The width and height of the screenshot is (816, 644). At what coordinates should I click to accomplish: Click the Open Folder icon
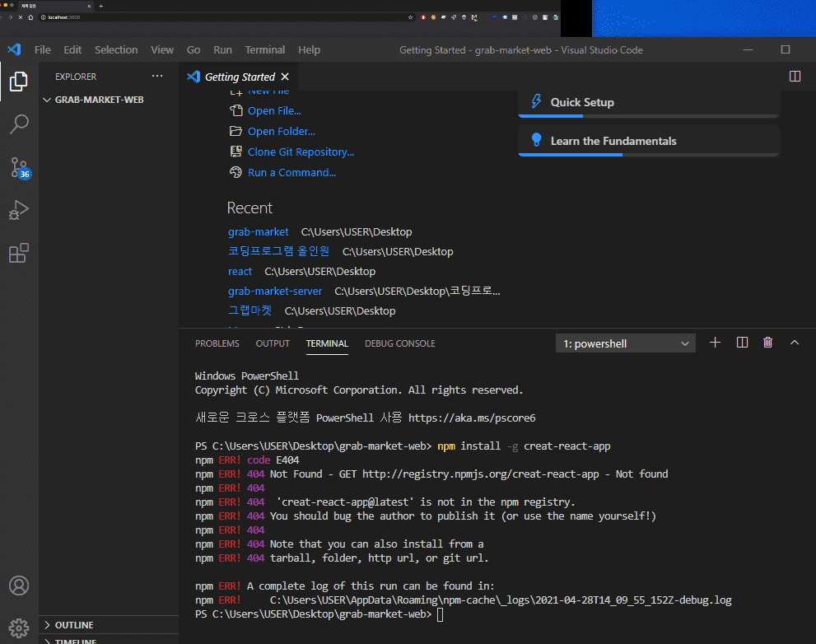click(x=235, y=131)
